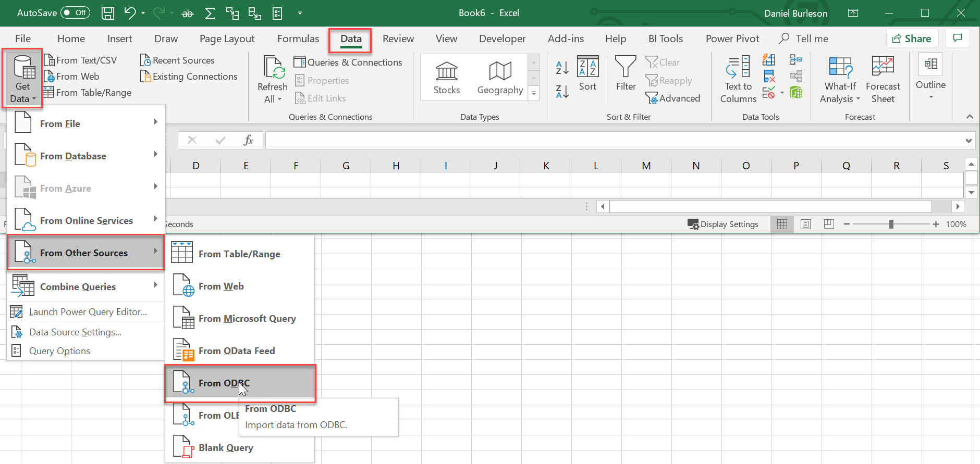Click the Share button
Viewport: 980px width, 464px height.
tap(912, 39)
